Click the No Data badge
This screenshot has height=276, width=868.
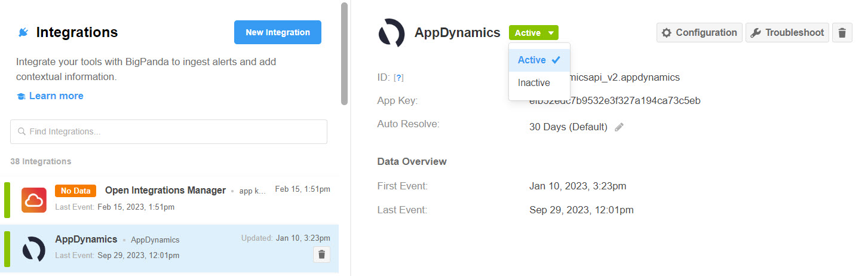(x=75, y=191)
